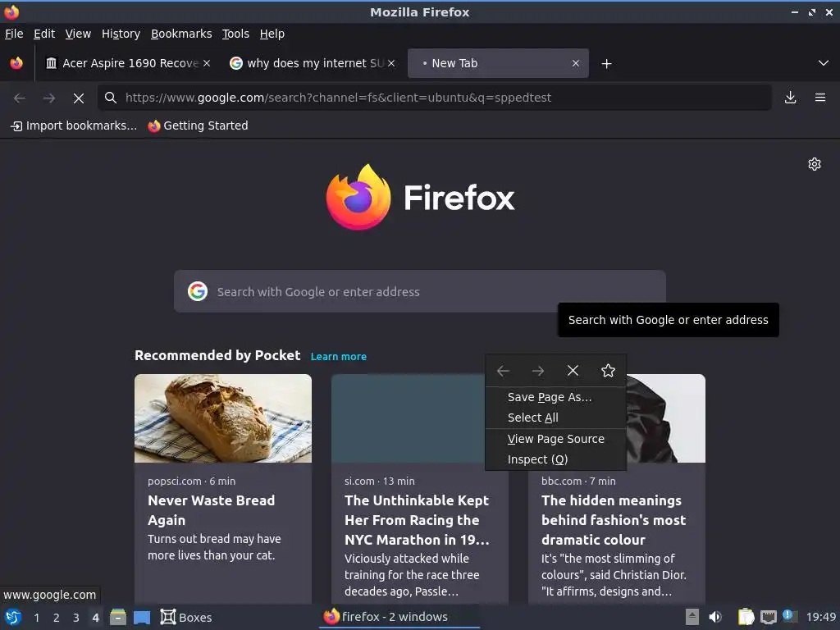This screenshot has width=840, height=630.
Task: Open the File menu
Action: (x=14, y=34)
